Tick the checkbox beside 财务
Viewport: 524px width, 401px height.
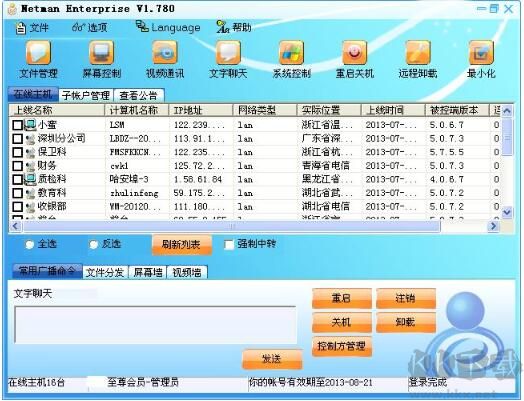click(x=17, y=166)
